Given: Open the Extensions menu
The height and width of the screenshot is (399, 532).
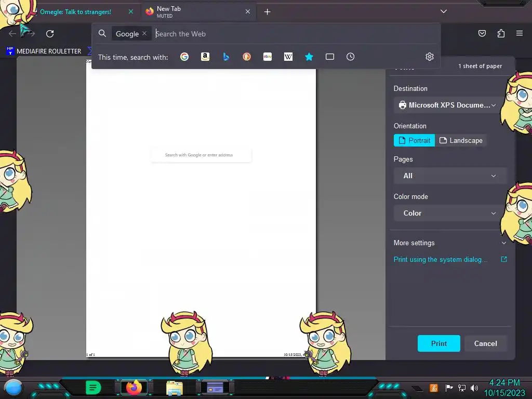Looking at the screenshot, I should (x=501, y=33).
